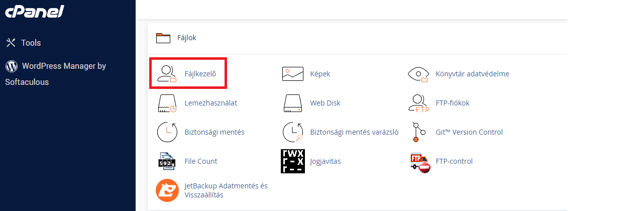The width and height of the screenshot is (644, 211).
Task: Open the Fájlkezelő file manager icon
Action: [167, 74]
